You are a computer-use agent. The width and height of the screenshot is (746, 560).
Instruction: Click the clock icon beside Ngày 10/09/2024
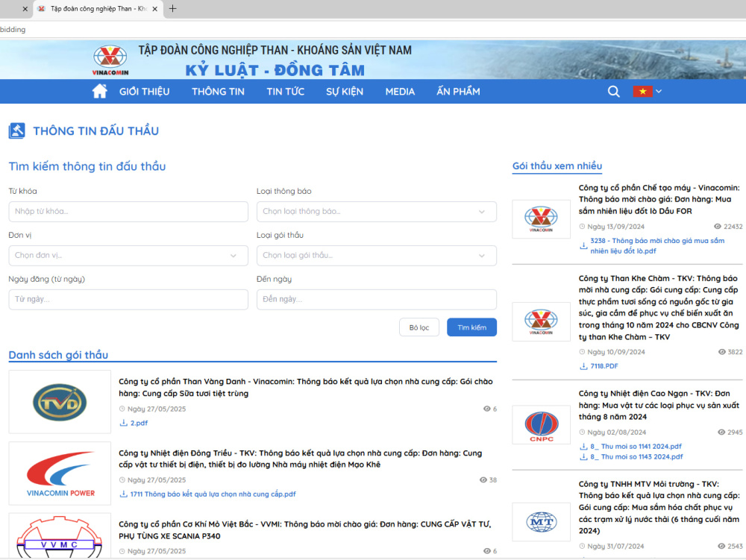[x=582, y=352]
